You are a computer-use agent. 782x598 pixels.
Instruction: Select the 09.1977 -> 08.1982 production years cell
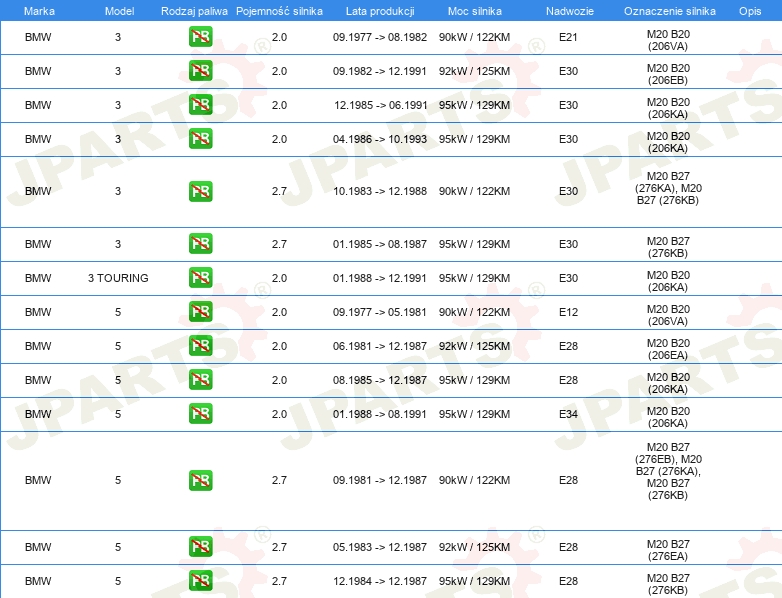point(380,37)
